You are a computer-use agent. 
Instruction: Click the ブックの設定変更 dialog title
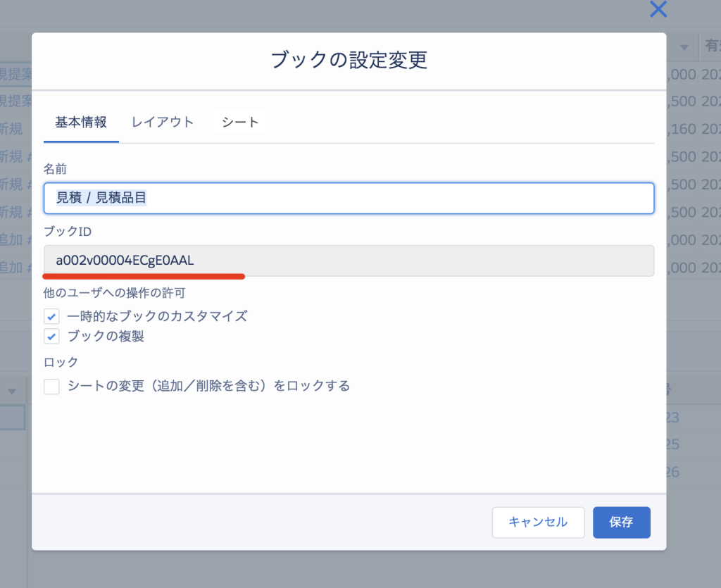pos(349,61)
